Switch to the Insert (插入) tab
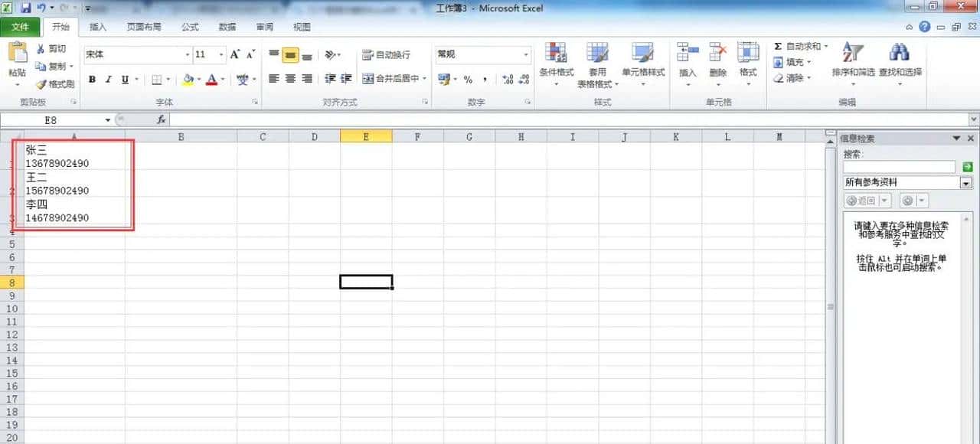Image resolution: width=980 pixels, height=444 pixels. 98,27
